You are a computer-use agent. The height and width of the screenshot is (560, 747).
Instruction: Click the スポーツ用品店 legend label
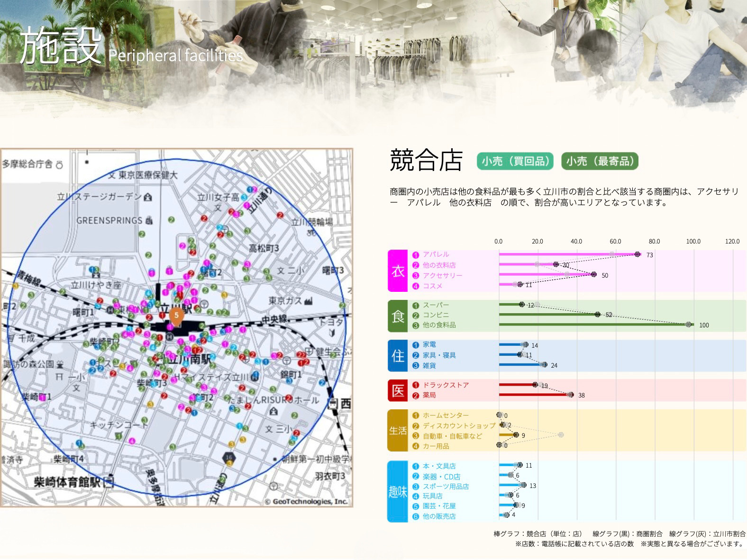(446, 487)
